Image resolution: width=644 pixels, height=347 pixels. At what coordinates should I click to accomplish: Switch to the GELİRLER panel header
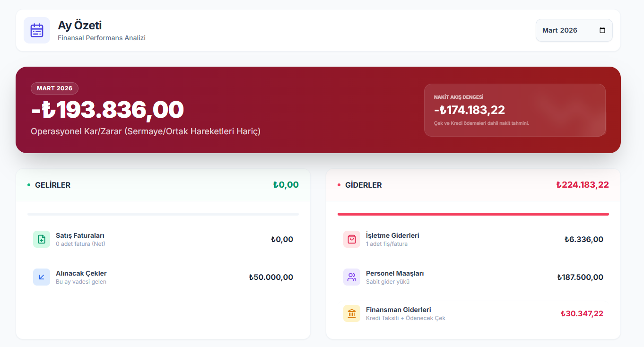(52, 185)
